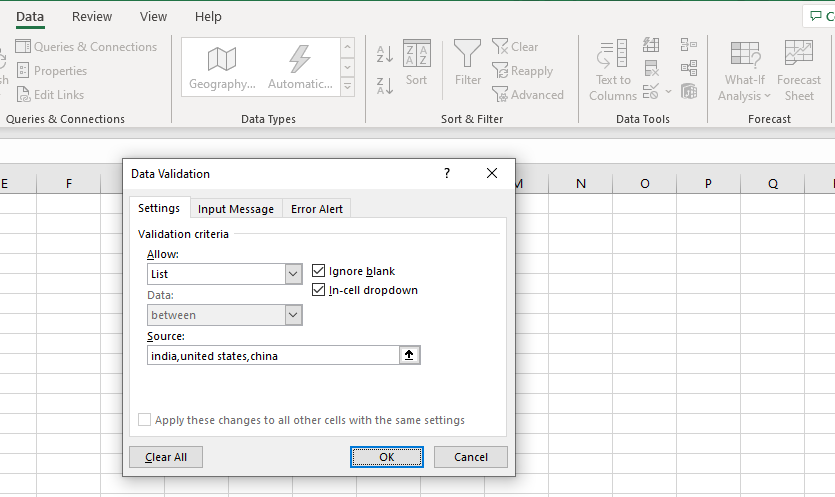
Task: Click the Clear All button
Action: click(166, 457)
